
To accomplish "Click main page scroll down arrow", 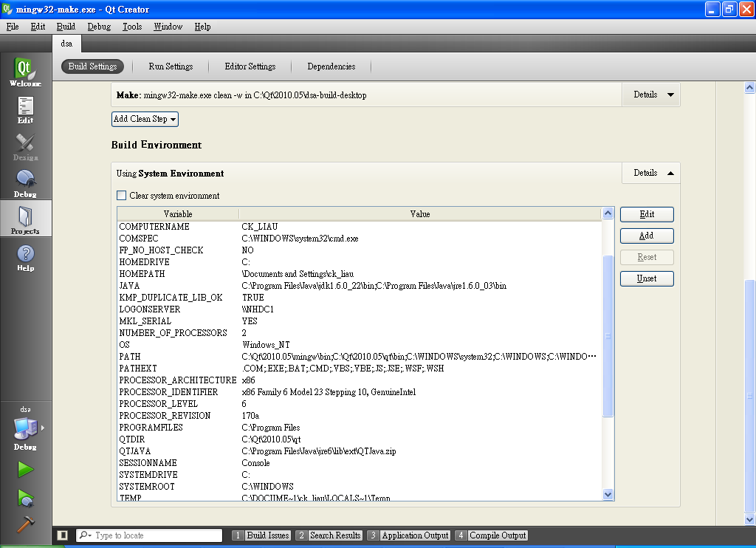I will 749,519.
